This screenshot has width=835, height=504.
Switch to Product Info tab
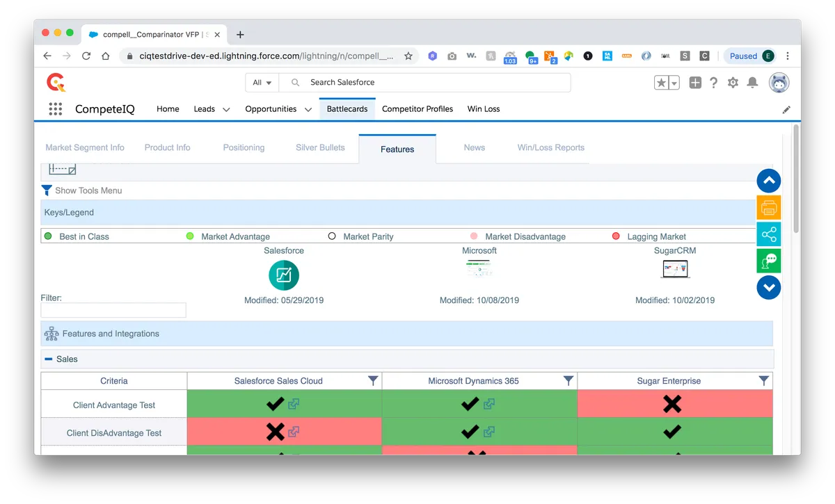[x=167, y=147]
